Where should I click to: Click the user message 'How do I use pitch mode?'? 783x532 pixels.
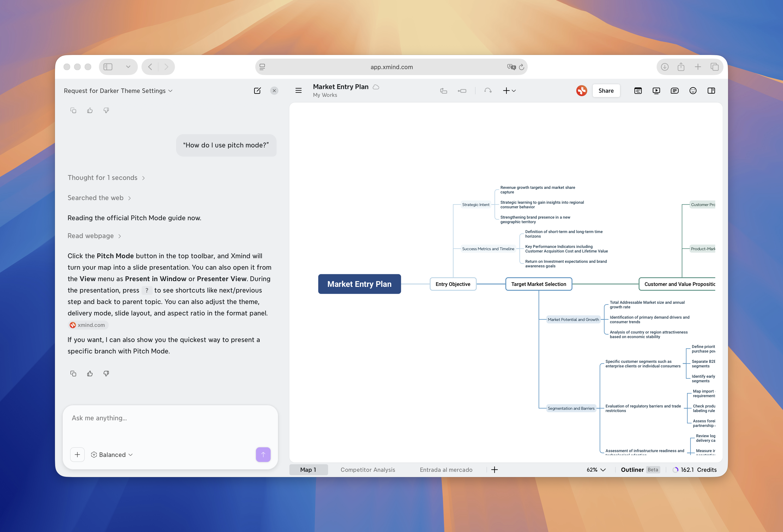[x=226, y=145]
